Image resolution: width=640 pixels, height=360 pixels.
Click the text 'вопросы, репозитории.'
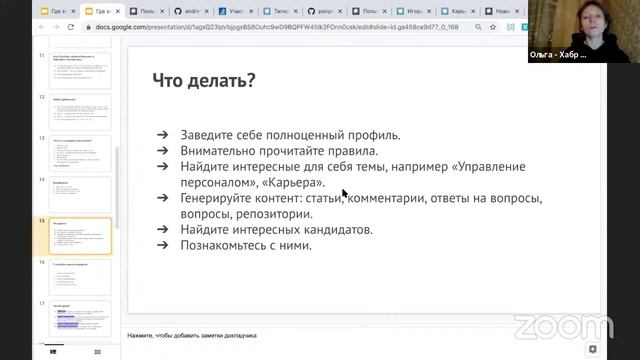click(x=247, y=214)
